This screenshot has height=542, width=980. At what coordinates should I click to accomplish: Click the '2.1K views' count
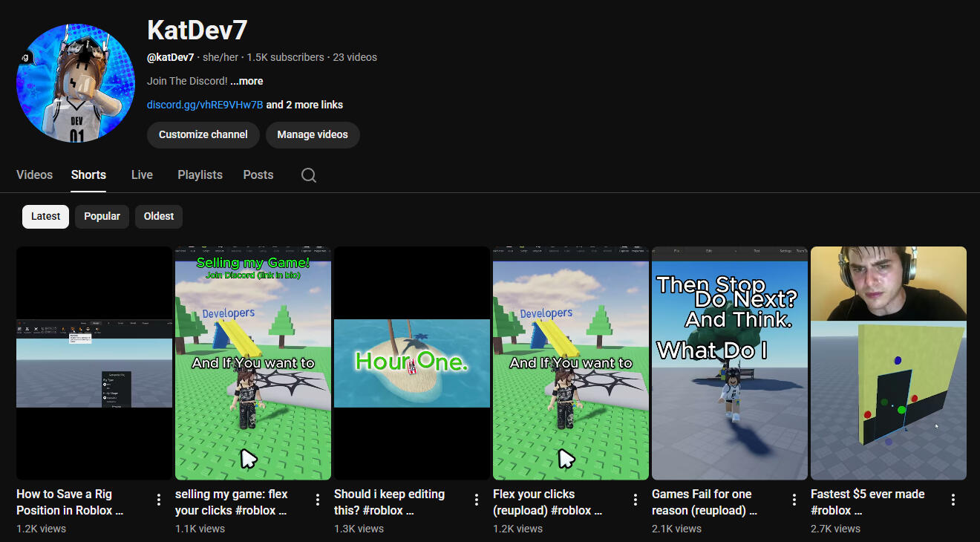click(676, 529)
